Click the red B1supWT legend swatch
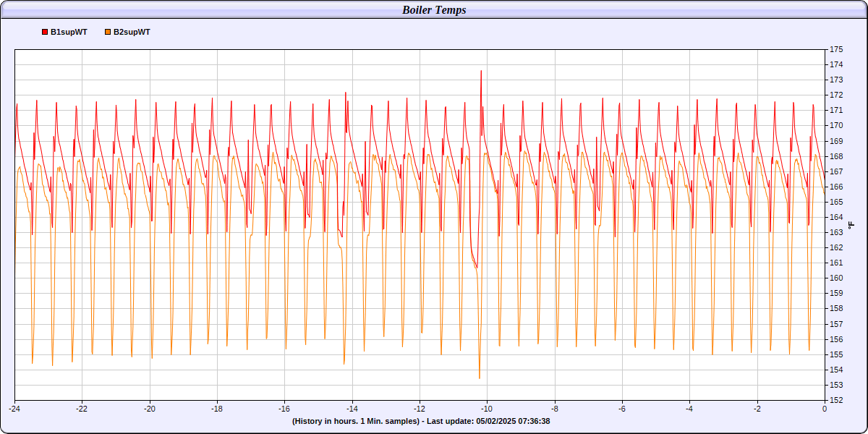The height and width of the screenshot is (434, 868). (45, 33)
